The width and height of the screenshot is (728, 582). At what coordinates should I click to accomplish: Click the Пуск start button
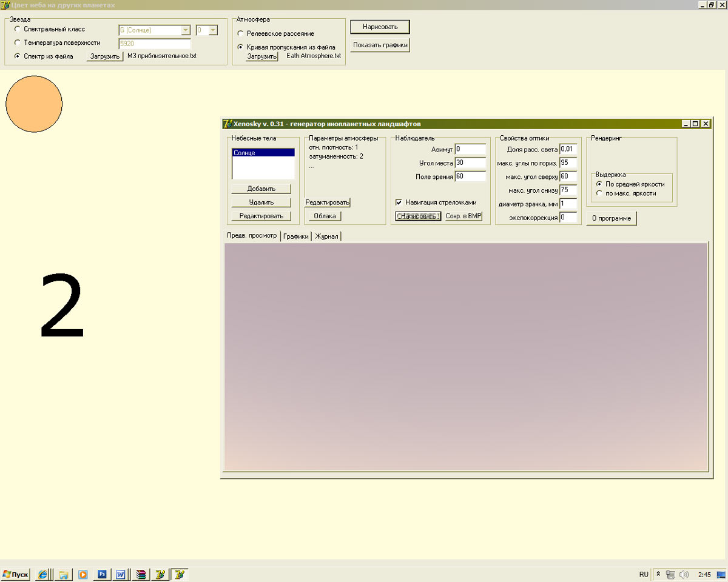point(15,574)
